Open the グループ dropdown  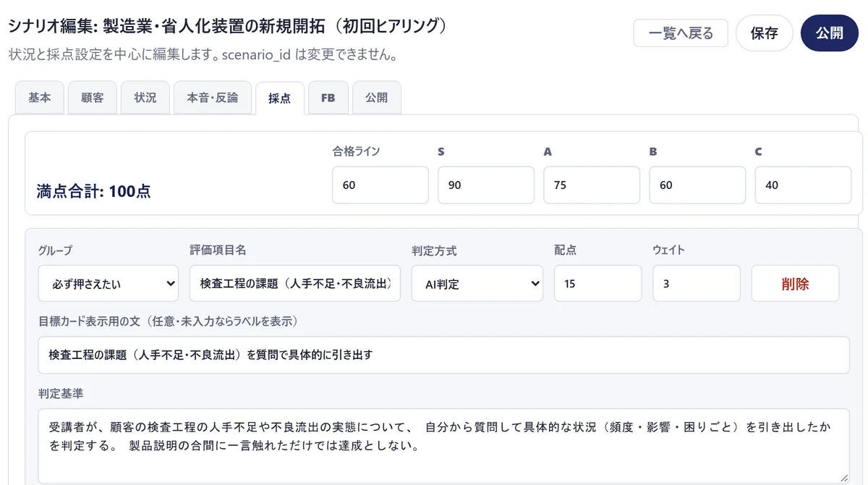[x=109, y=284]
